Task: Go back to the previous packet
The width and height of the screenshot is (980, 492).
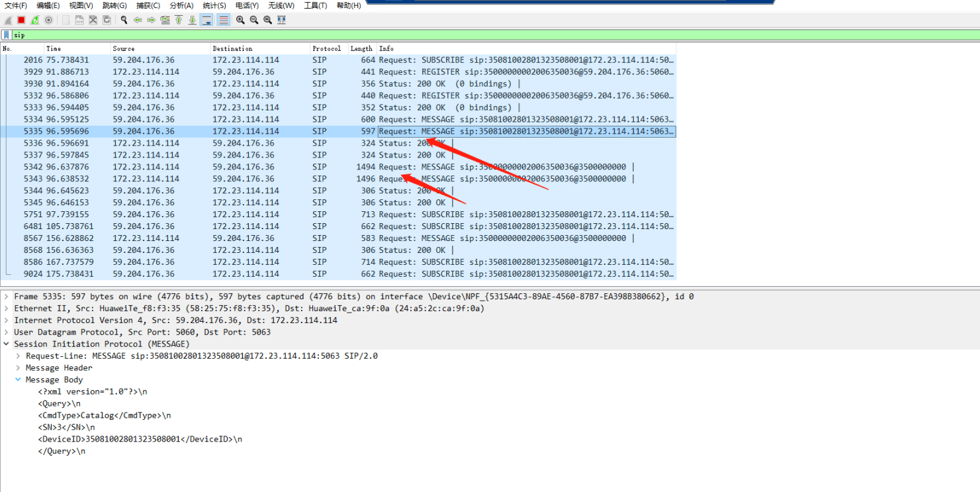Action: (138, 20)
